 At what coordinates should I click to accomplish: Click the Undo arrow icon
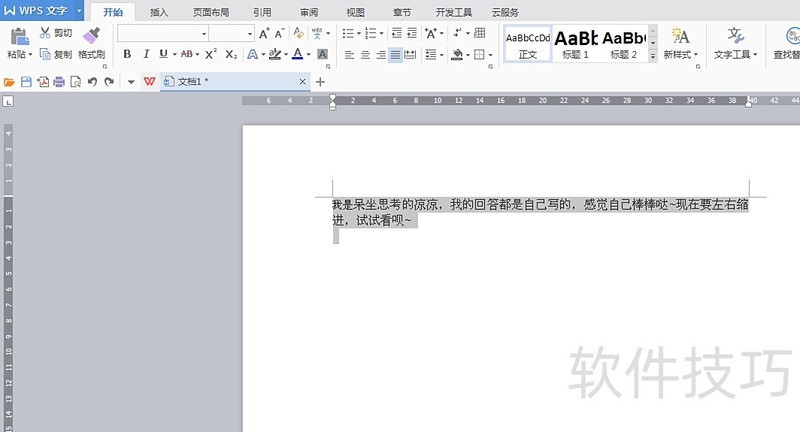pyautogui.click(x=92, y=81)
